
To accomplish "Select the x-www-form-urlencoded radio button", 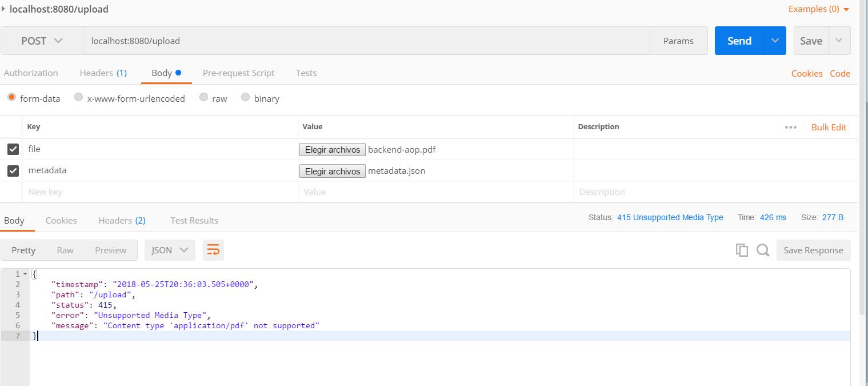I will click(78, 98).
